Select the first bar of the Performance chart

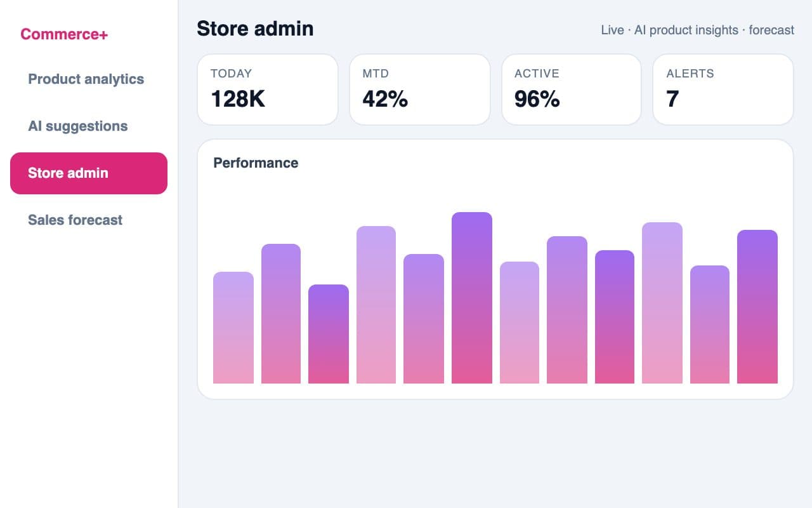point(233,328)
